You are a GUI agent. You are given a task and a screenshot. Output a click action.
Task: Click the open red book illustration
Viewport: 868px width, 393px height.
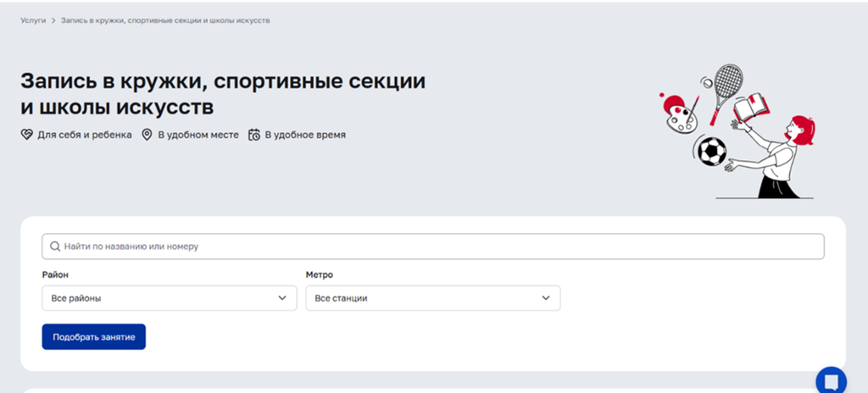click(x=750, y=108)
